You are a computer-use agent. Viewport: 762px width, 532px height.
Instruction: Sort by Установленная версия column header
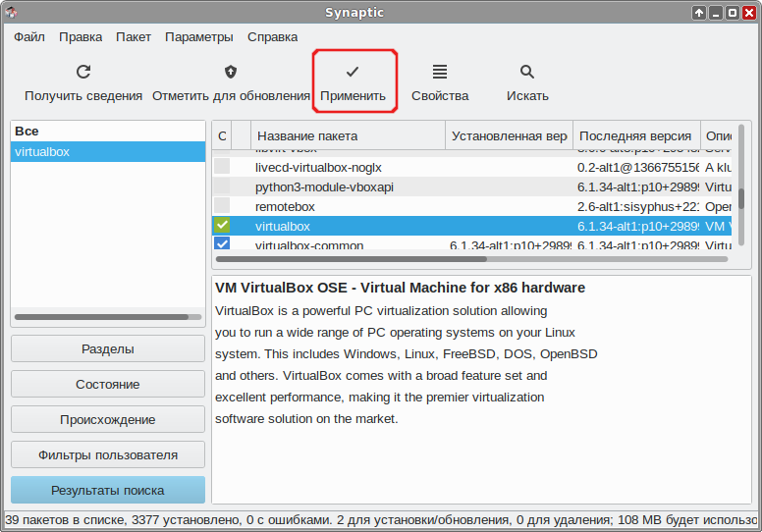(509, 136)
